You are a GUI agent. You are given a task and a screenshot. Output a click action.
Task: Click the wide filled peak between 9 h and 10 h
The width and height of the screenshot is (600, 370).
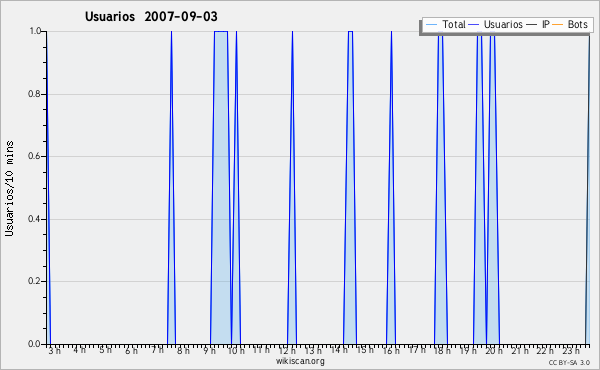click(x=221, y=187)
